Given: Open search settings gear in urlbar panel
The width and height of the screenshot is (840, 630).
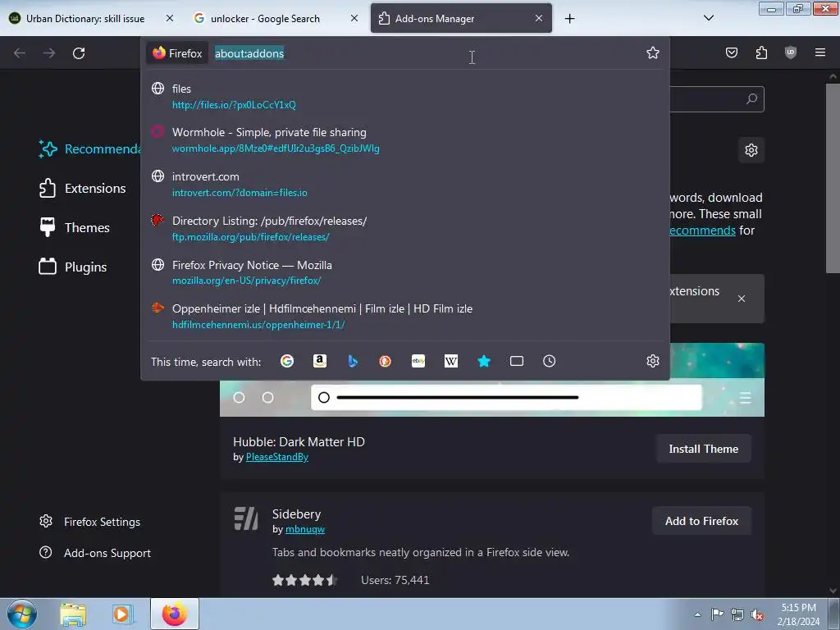Looking at the screenshot, I should tap(652, 361).
